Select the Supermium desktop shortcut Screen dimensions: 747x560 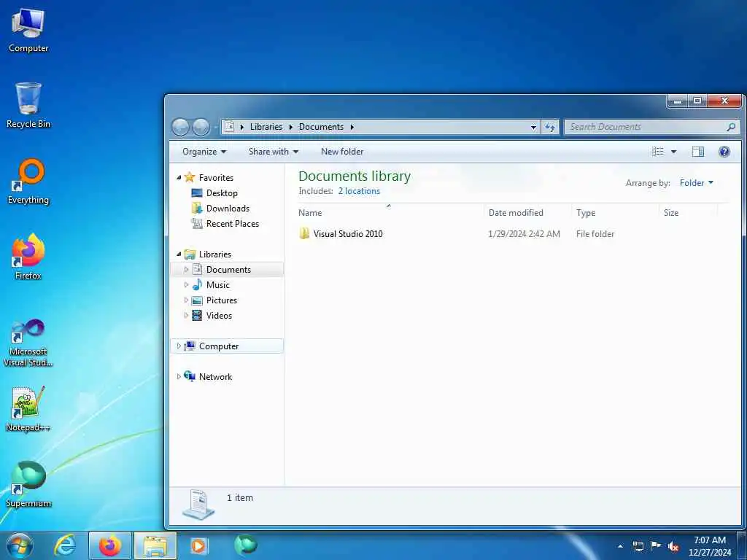click(28, 484)
